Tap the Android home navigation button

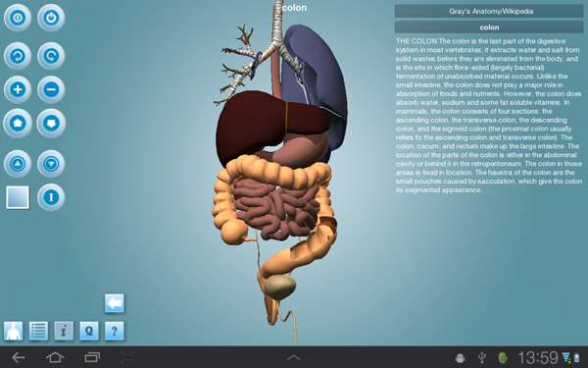pos(55,357)
